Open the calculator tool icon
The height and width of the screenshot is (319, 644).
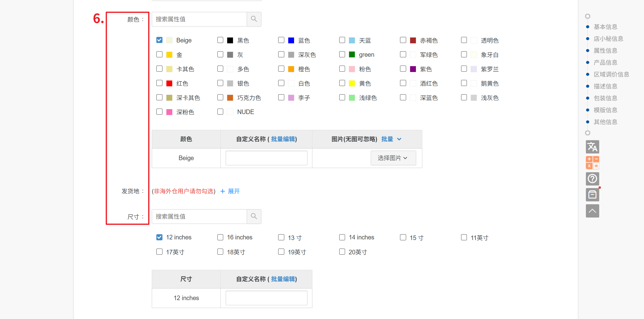point(592,163)
